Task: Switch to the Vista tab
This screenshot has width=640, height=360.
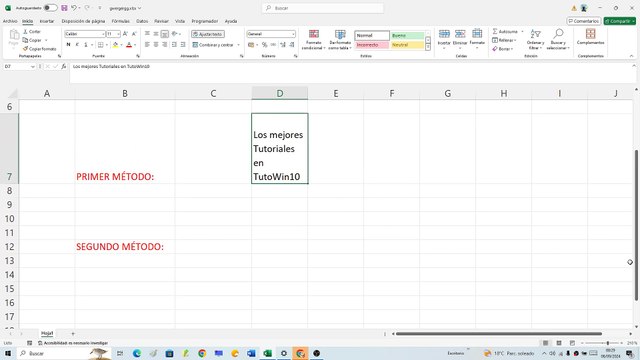Action: click(180, 21)
